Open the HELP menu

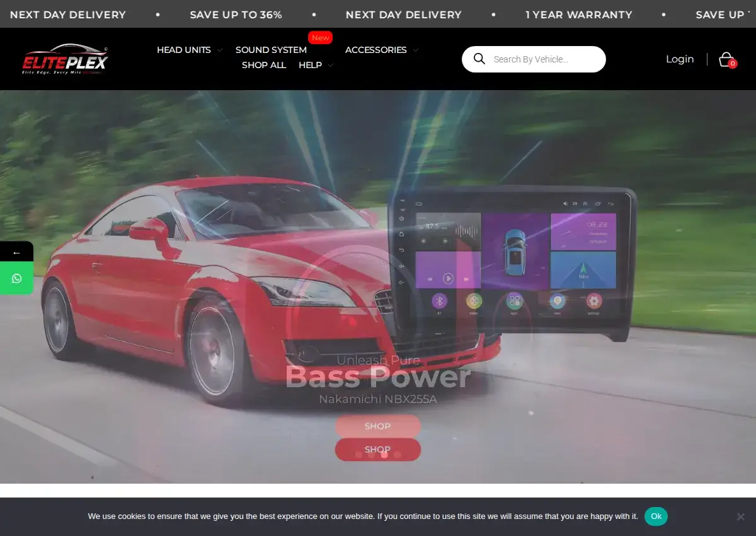[x=310, y=65]
